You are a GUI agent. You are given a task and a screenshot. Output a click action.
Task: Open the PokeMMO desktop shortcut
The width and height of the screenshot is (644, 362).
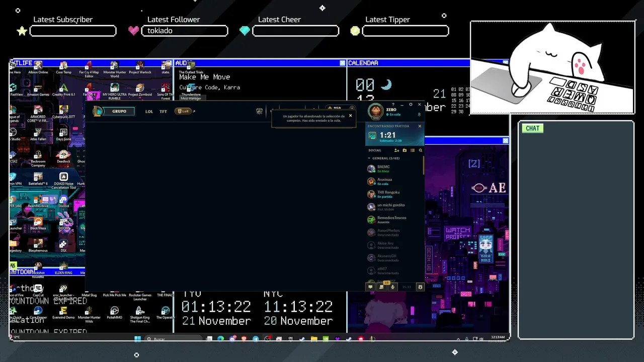(115, 312)
